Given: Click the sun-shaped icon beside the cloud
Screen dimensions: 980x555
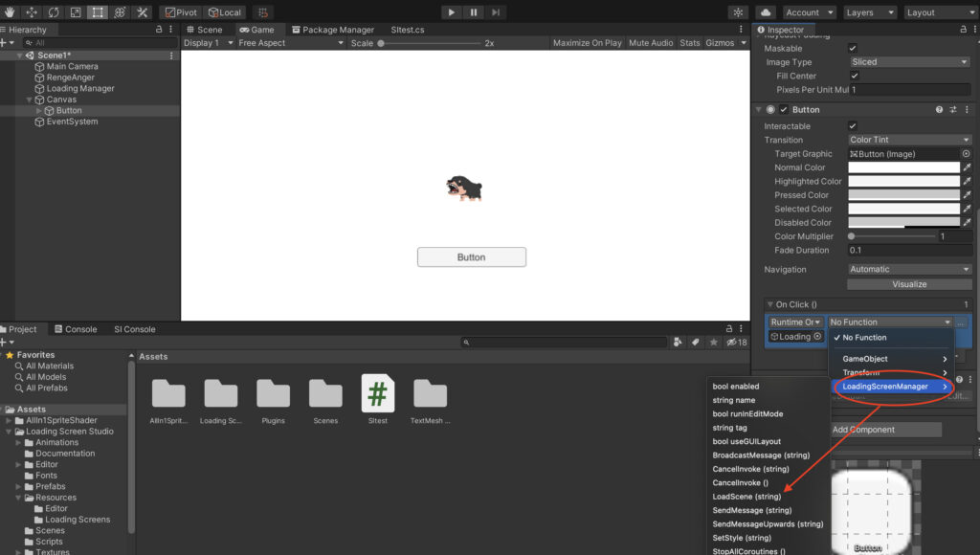Looking at the screenshot, I should tap(738, 11).
